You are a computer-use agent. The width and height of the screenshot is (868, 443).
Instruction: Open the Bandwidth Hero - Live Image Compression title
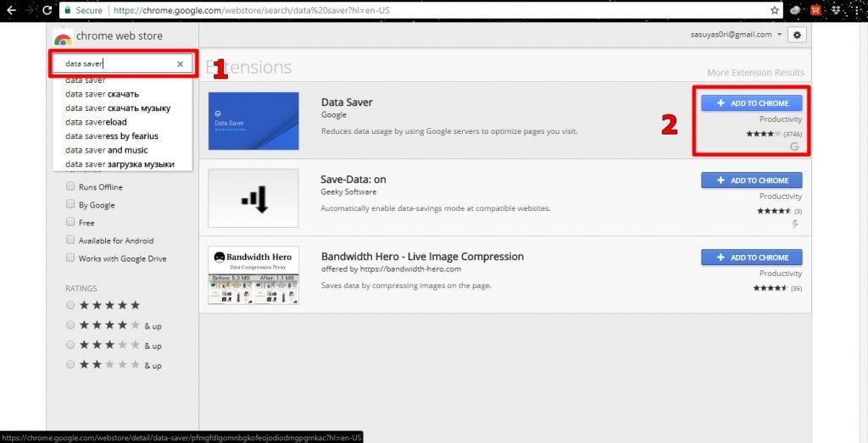(x=422, y=257)
